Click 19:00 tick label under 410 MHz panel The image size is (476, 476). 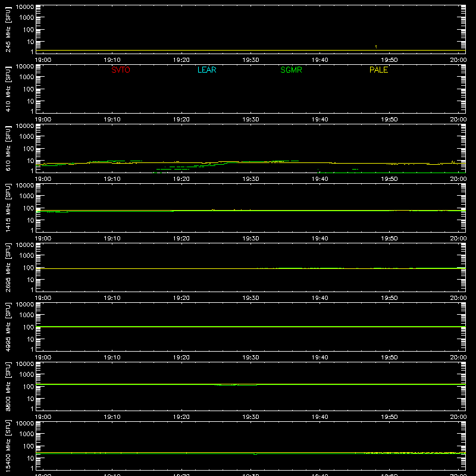(x=43, y=120)
